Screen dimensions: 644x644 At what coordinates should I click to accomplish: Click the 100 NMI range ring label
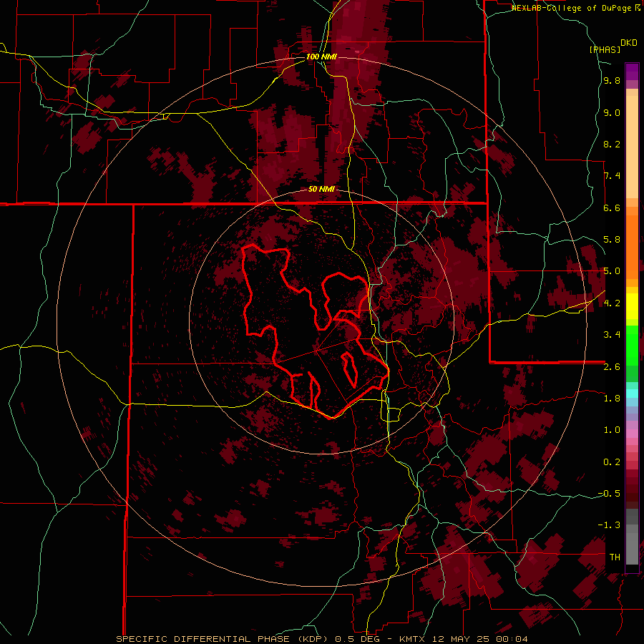pyautogui.click(x=321, y=57)
